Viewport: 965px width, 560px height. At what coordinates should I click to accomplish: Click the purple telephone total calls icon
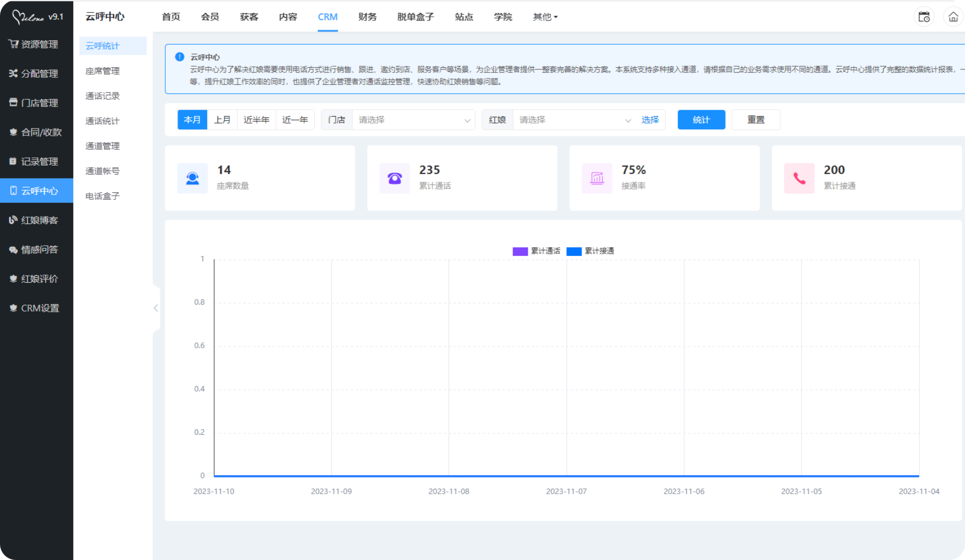pyautogui.click(x=395, y=178)
